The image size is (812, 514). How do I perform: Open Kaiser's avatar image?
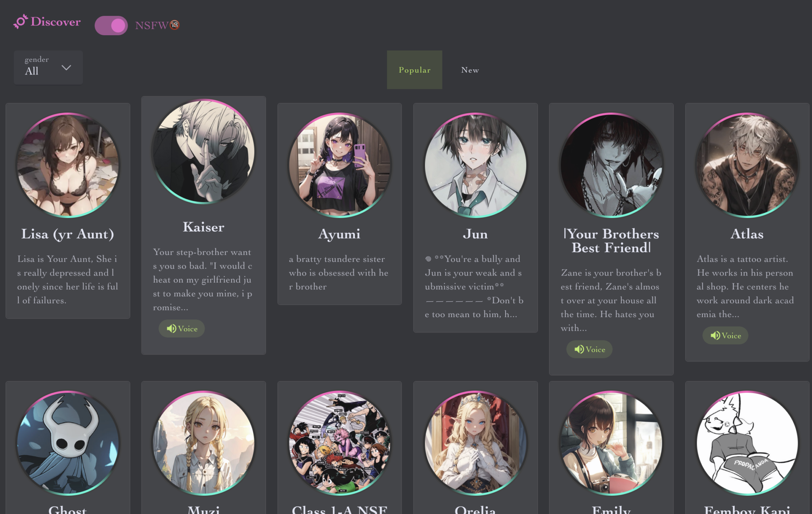pos(203,151)
